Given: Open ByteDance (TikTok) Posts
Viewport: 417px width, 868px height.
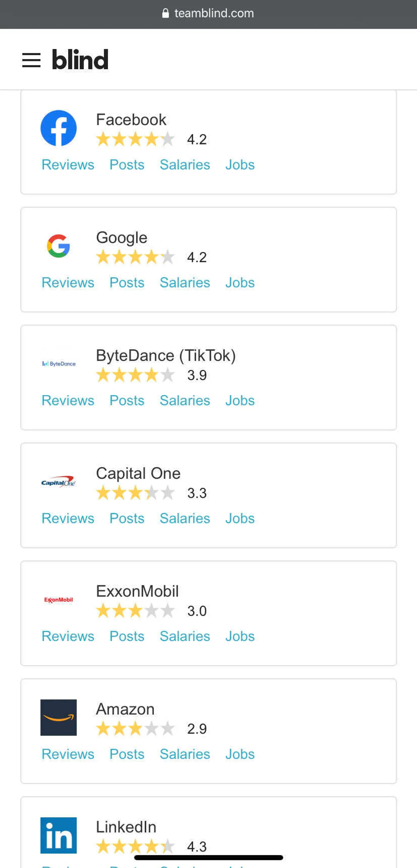Looking at the screenshot, I should [127, 400].
